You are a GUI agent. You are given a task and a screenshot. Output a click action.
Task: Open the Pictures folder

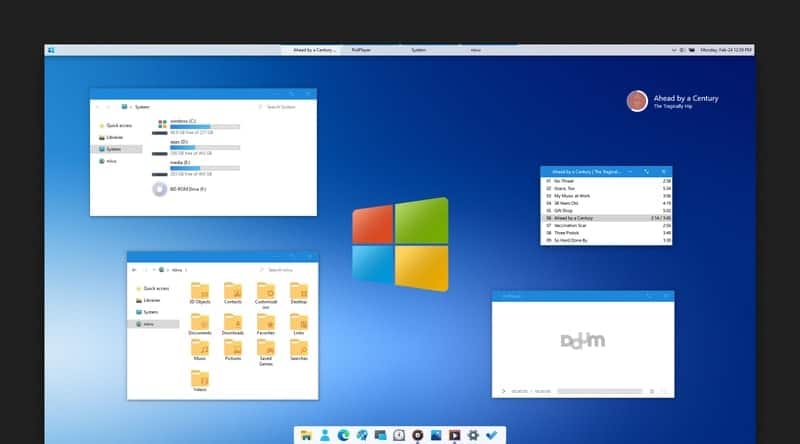click(233, 350)
